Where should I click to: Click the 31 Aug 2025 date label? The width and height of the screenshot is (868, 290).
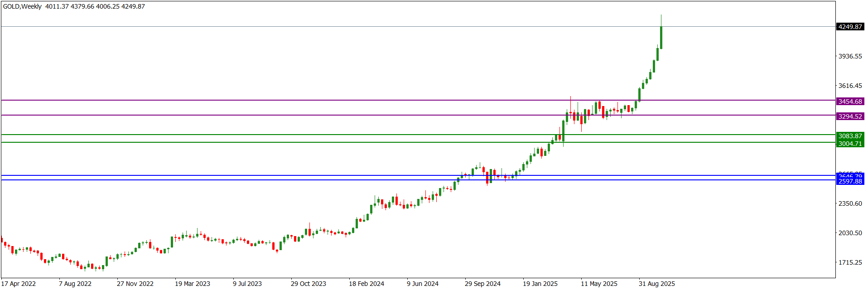(656, 284)
